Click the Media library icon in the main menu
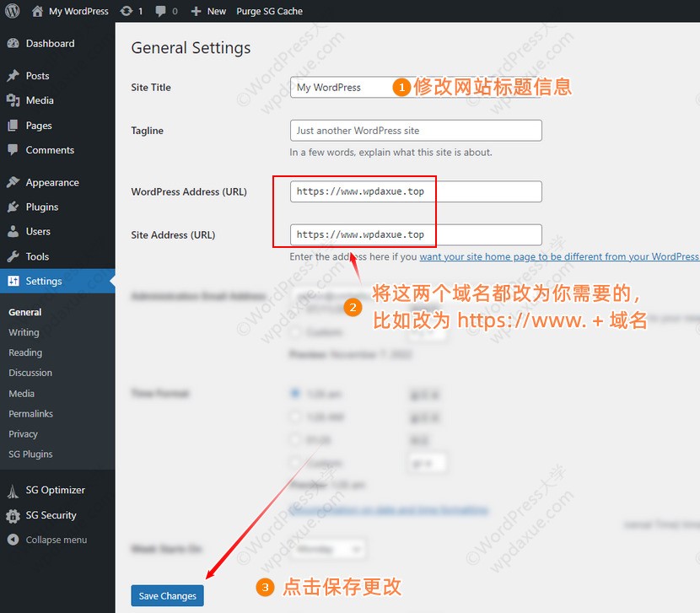 coord(13,100)
